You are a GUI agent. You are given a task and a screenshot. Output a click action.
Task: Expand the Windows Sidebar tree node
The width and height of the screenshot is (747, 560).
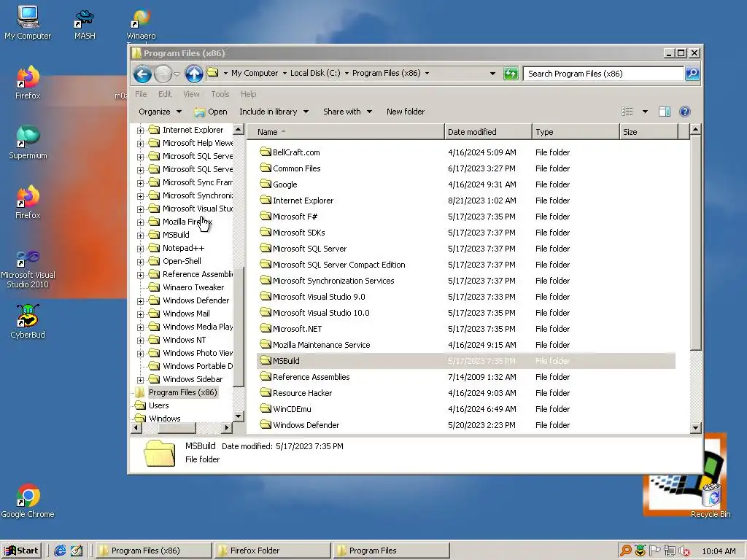140,379
